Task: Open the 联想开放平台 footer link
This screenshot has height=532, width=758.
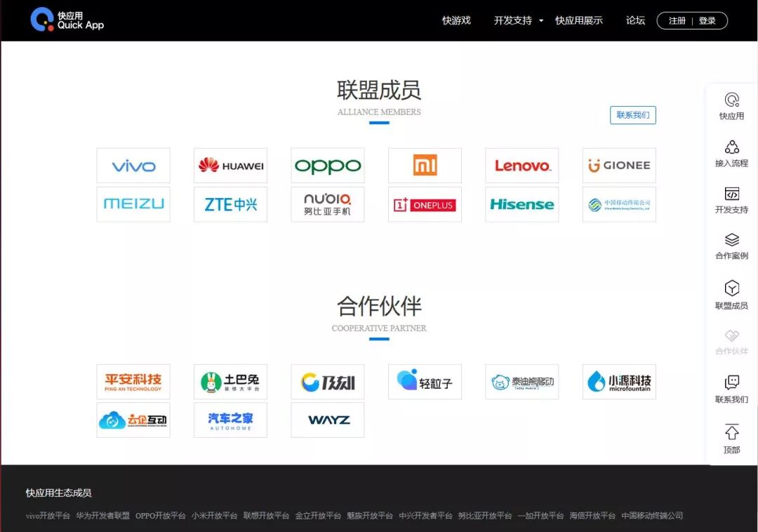Action: point(267,516)
